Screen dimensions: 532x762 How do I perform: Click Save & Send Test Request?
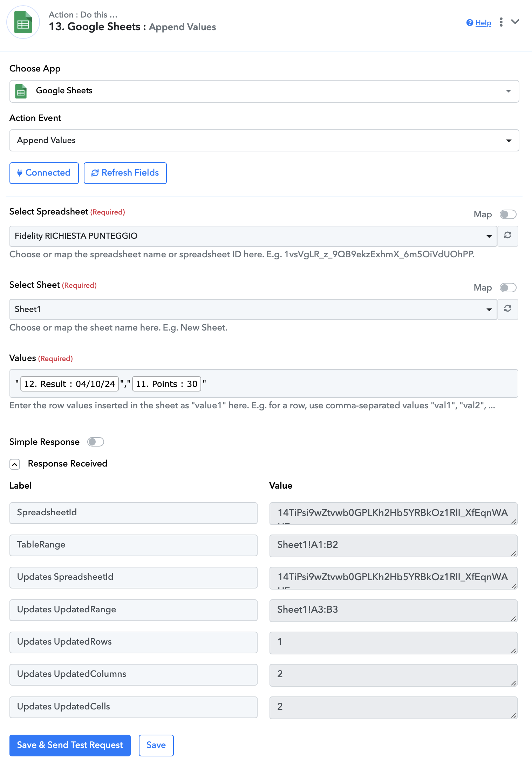pyautogui.click(x=70, y=745)
